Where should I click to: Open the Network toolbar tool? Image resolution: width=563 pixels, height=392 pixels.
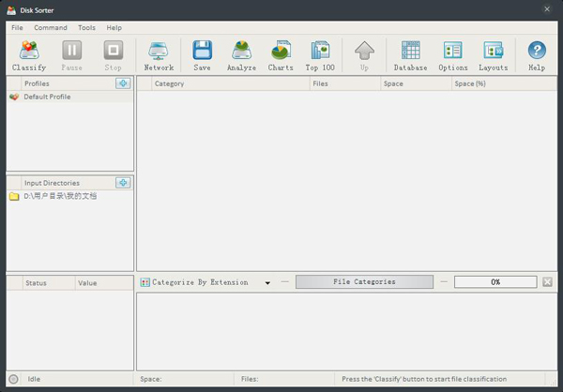click(x=159, y=55)
